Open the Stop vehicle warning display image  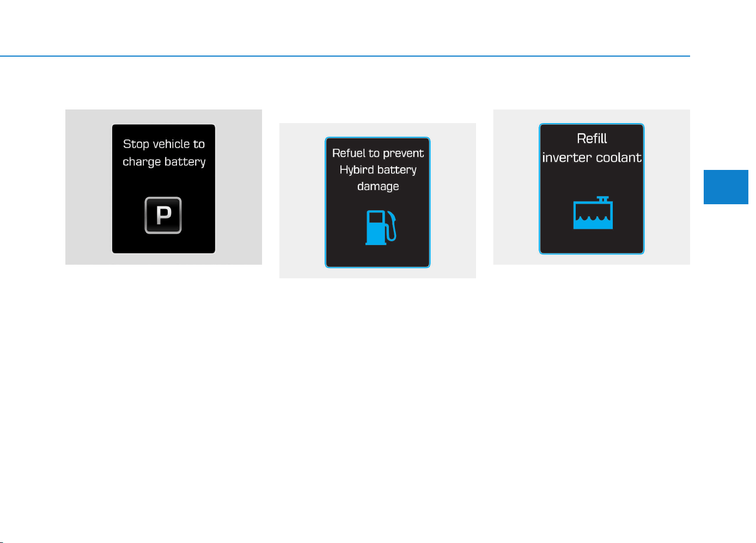tap(163, 187)
